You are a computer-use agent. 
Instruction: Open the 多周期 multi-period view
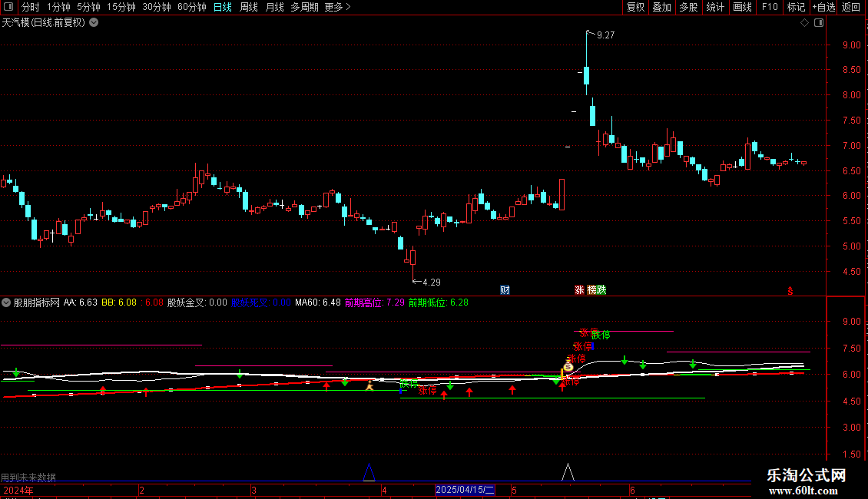pyautogui.click(x=304, y=7)
